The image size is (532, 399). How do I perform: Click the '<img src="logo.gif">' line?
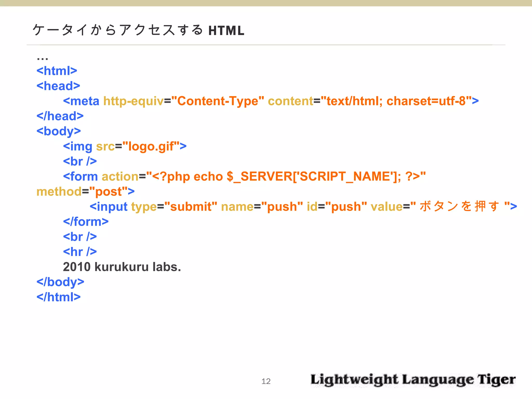(x=125, y=147)
